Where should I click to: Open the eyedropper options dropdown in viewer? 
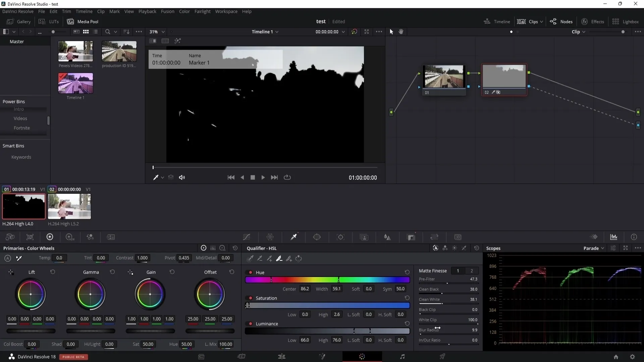[162, 177]
